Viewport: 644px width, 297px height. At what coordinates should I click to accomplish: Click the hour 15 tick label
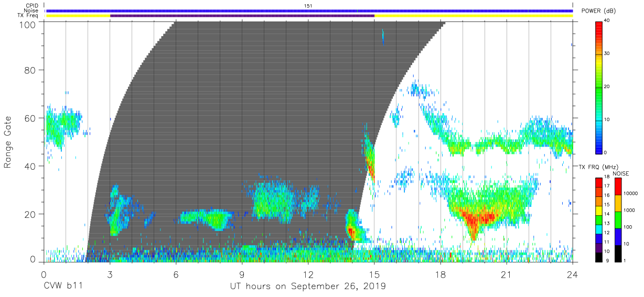pos(374,274)
